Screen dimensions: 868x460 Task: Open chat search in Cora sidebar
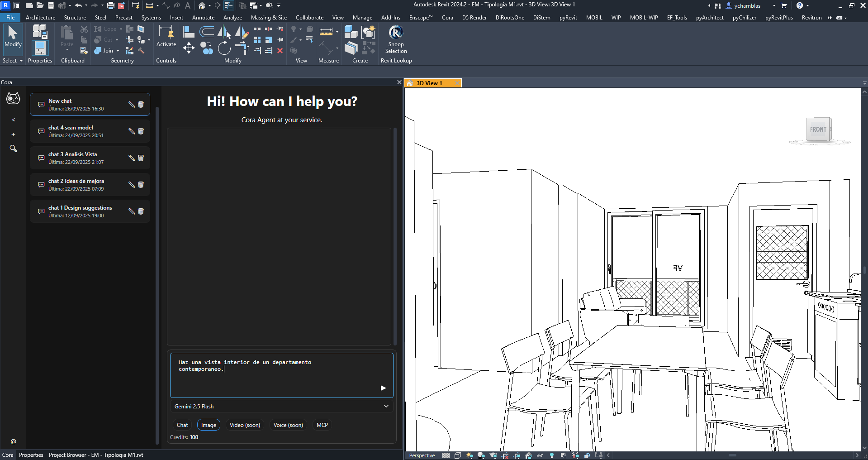[x=13, y=149]
